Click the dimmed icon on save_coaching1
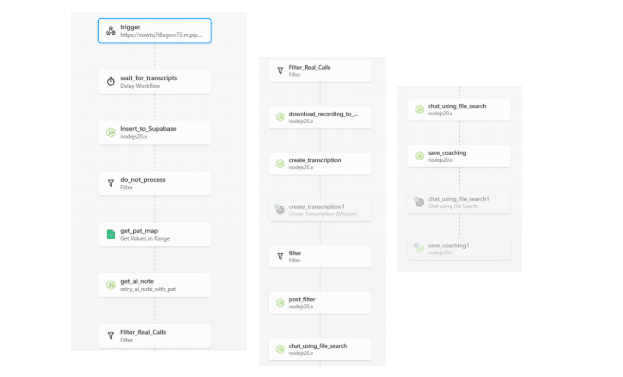The image size is (623, 377). coord(419,249)
